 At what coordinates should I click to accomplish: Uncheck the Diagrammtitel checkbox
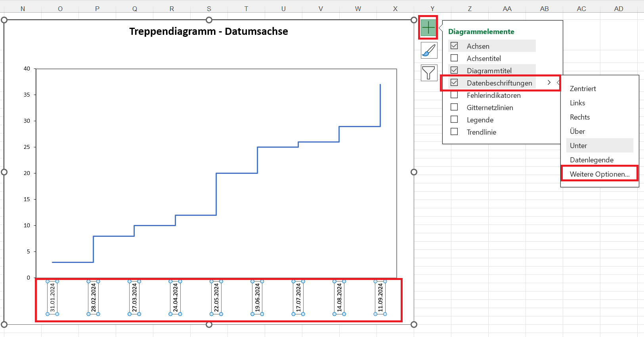tap(454, 70)
